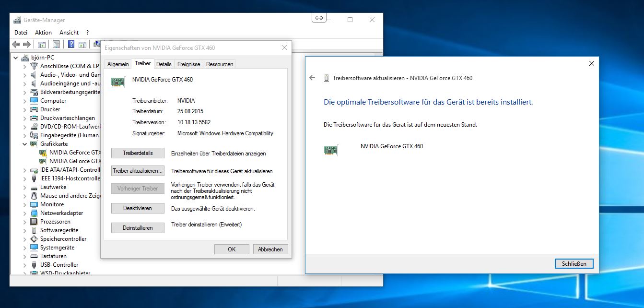Click the Softwaregeräte icon
The height and width of the screenshot is (308, 644).
pos(34,230)
